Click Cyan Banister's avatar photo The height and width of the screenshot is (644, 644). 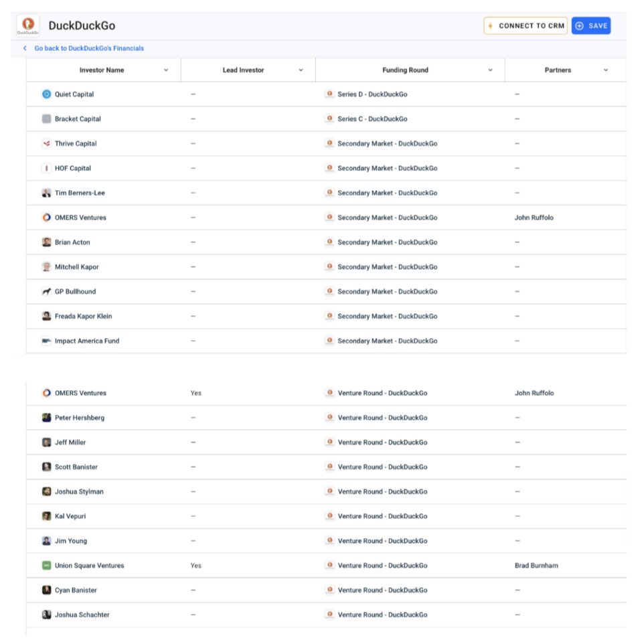(46, 590)
